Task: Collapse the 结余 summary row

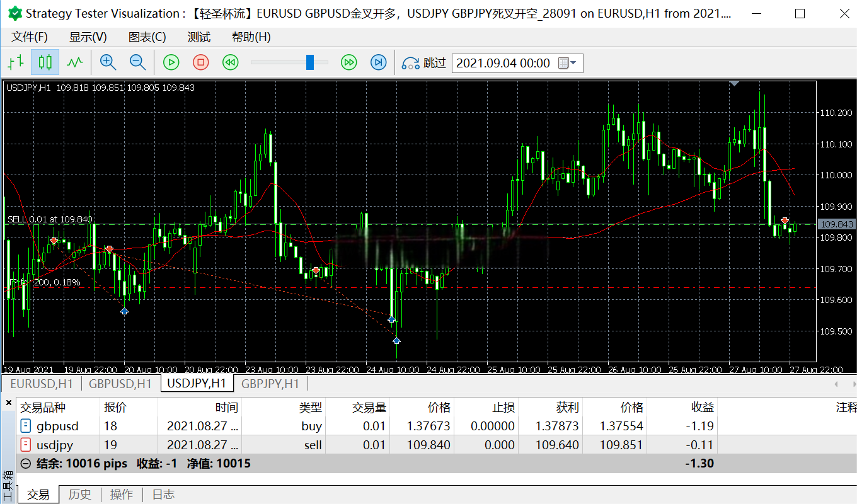Action: (x=26, y=464)
